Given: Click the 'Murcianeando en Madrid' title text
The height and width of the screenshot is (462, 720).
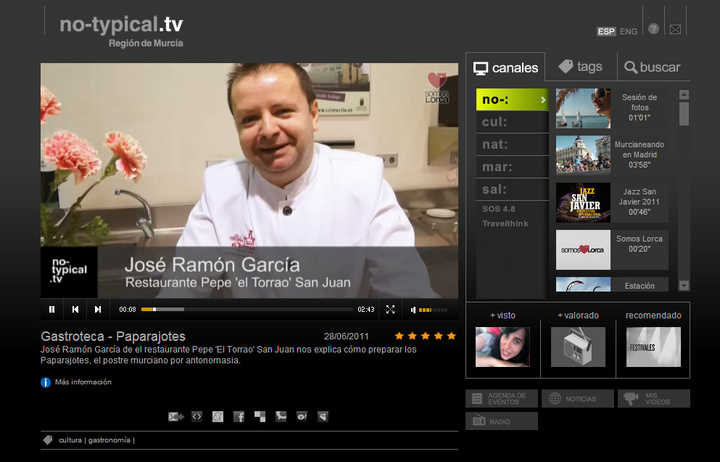Looking at the screenshot, I should pyautogui.click(x=639, y=149).
